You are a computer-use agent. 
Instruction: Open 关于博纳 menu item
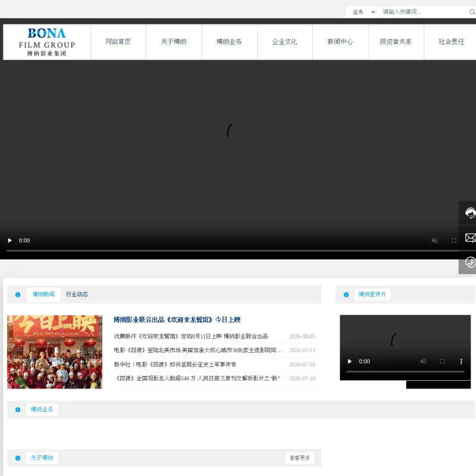[174, 42]
